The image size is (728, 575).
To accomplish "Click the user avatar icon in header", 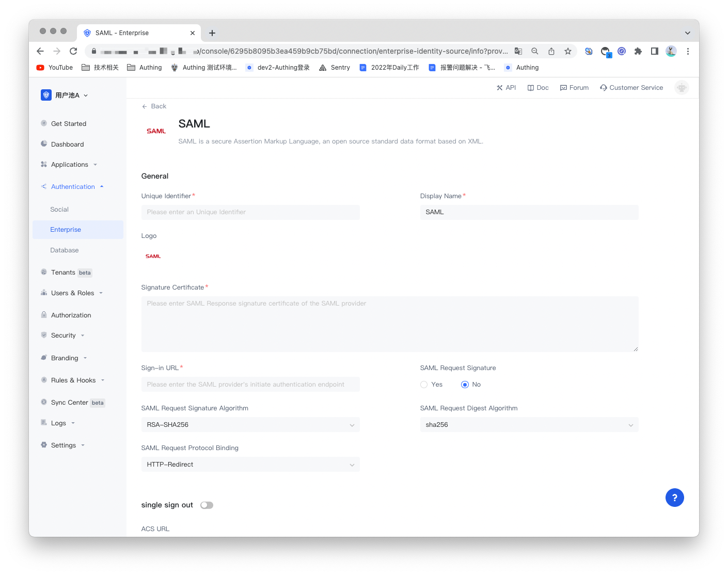I will coord(682,88).
